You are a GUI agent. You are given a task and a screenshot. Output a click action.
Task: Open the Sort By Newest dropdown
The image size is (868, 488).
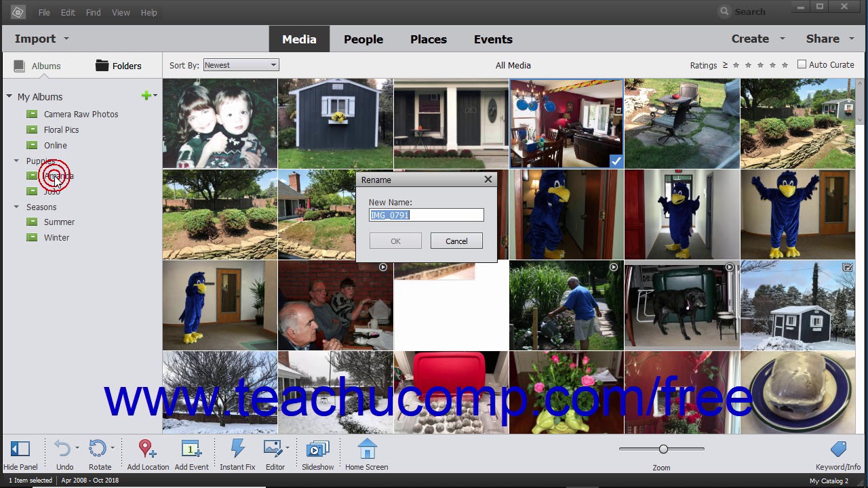pos(241,65)
